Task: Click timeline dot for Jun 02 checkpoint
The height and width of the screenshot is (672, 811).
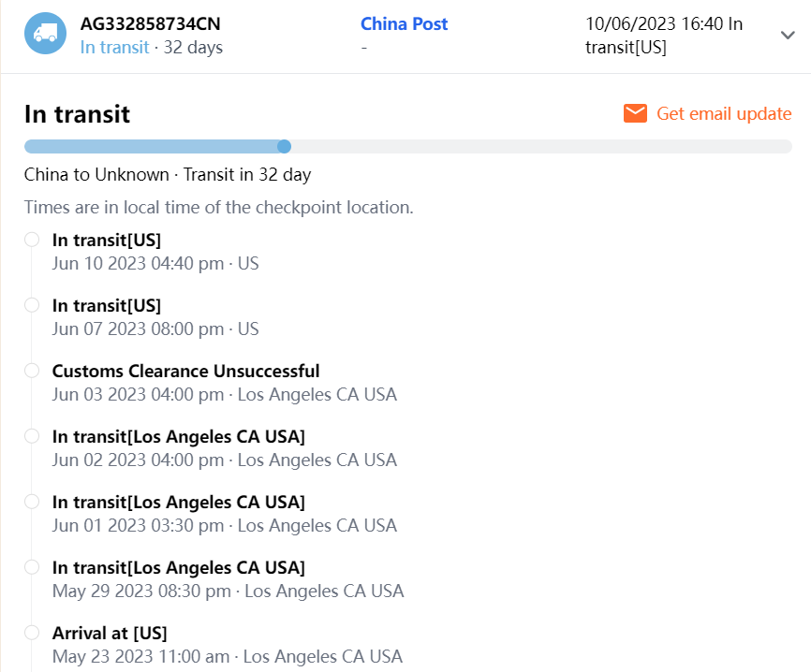Action: (x=32, y=436)
